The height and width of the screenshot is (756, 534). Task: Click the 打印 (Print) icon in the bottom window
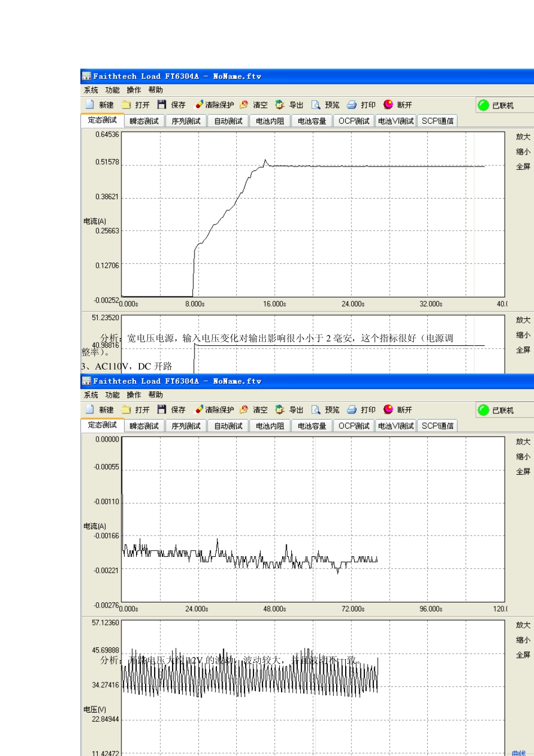coord(352,409)
